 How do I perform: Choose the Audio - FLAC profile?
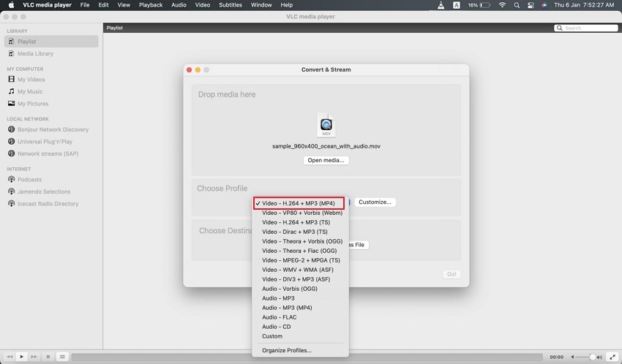[301, 317]
